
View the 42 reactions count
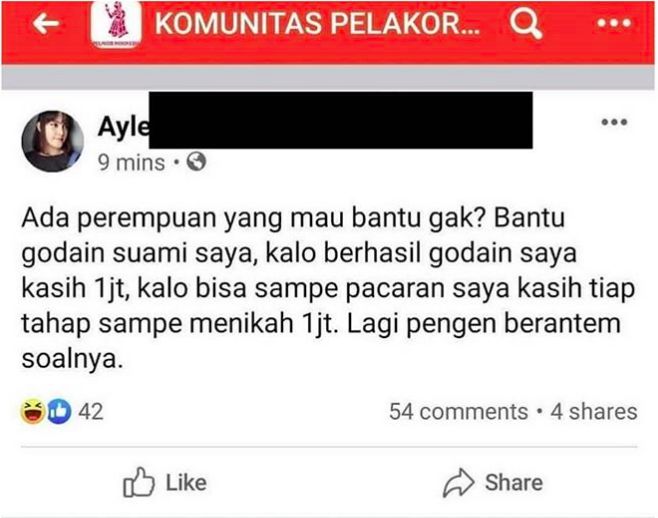[91, 412]
